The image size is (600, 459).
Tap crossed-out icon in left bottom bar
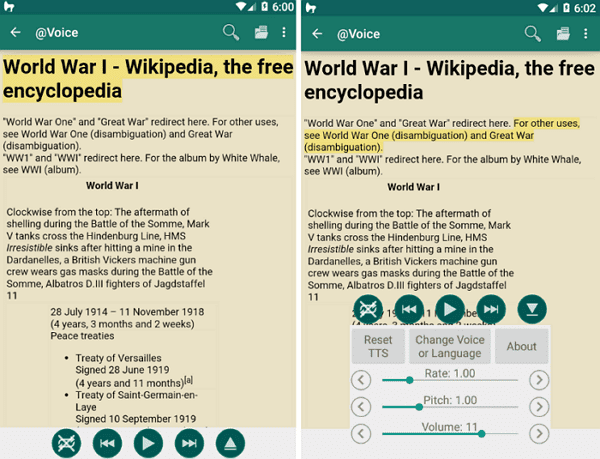pyautogui.click(x=66, y=443)
